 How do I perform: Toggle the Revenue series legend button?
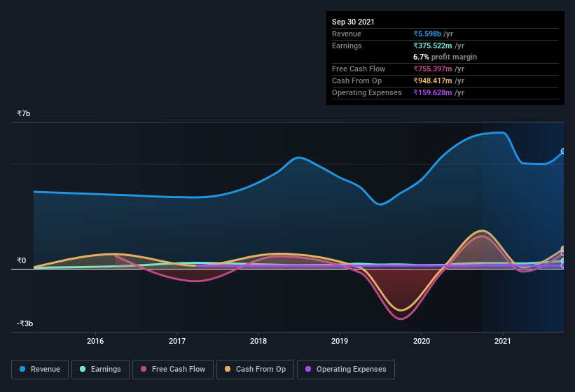(x=40, y=370)
